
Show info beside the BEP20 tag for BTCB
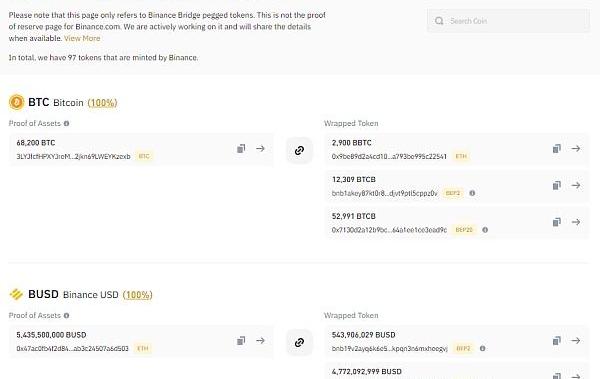[485, 230]
